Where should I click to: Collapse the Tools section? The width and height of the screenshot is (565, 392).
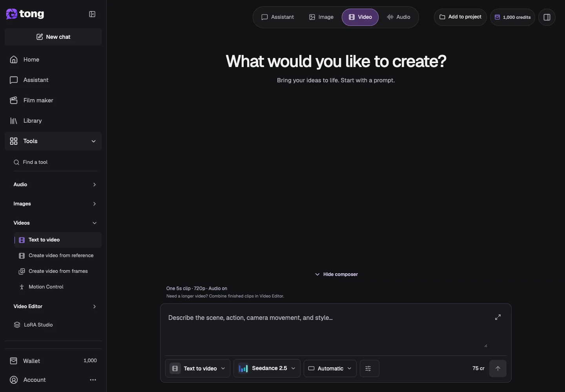[x=53, y=141]
